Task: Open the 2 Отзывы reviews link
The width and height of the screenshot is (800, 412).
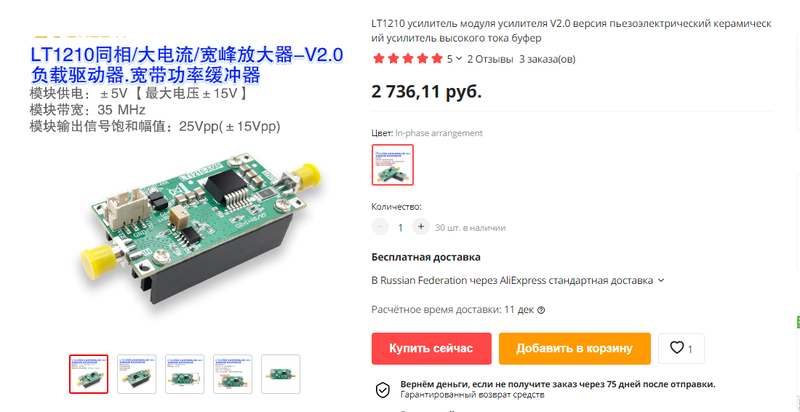Action: [490, 59]
